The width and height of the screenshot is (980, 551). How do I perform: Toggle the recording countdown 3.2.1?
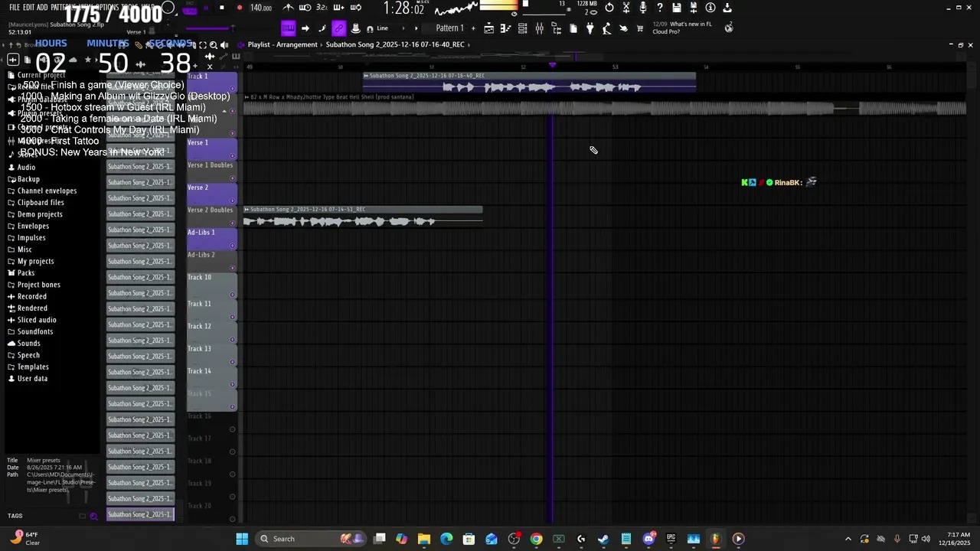(x=322, y=8)
